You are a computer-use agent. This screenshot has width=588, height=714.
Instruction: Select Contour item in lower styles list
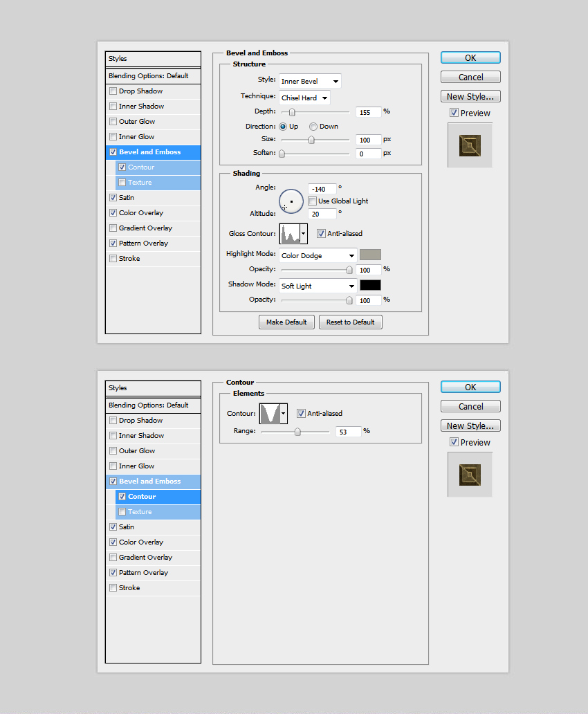click(x=158, y=496)
